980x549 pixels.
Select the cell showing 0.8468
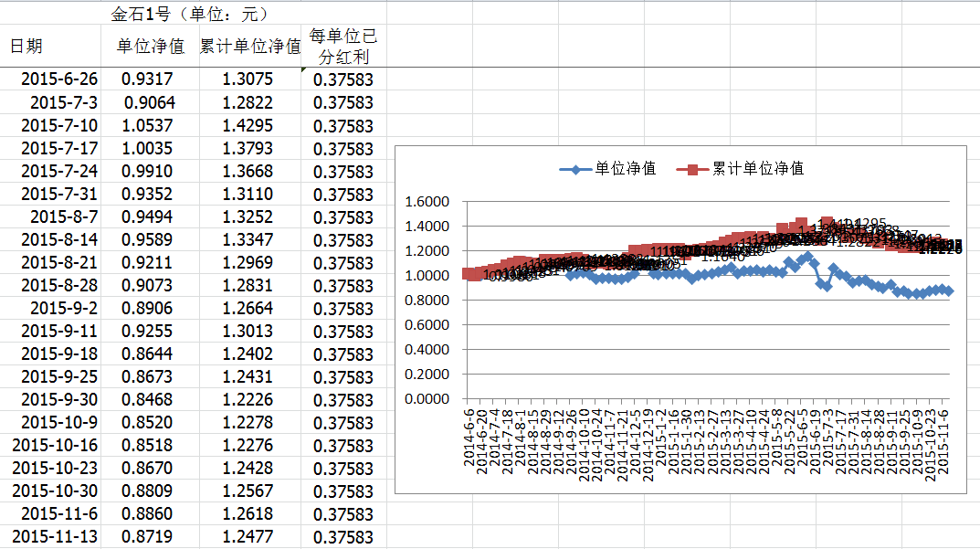(148, 399)
